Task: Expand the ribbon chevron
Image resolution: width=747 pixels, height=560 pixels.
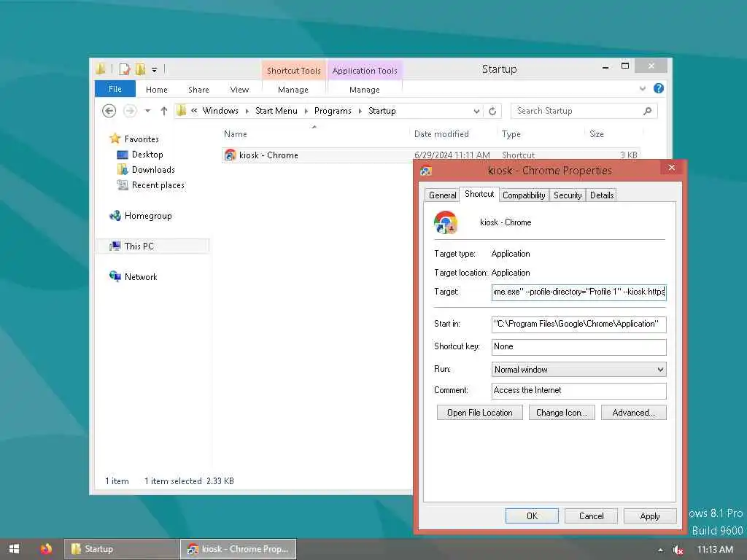Action: (642, 88)
